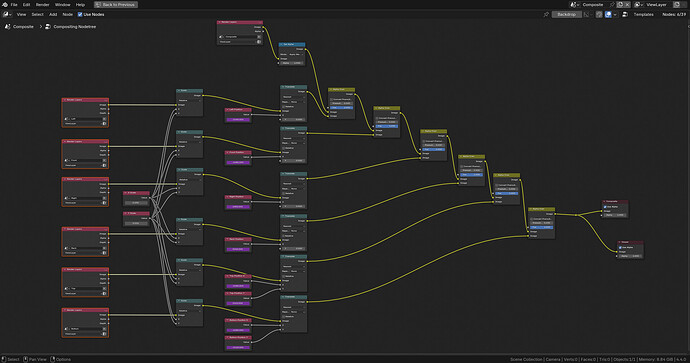Toggle Use Alpha on Composite output node
This screenshot has height=363, width=690.
click(x=606, y=207)
